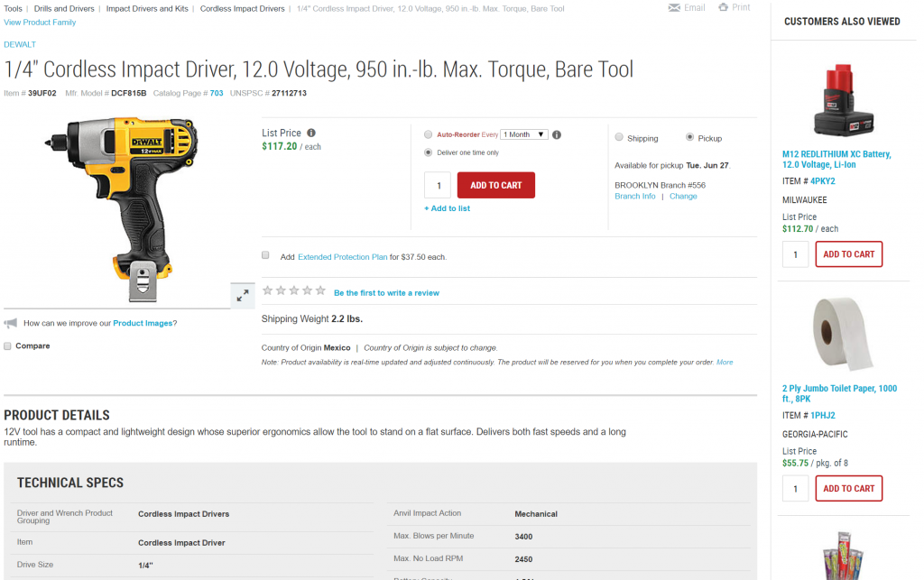Click the UNSPSC number 27112713
The height and width of the screenshot is (580, 924).
(290, 93)
